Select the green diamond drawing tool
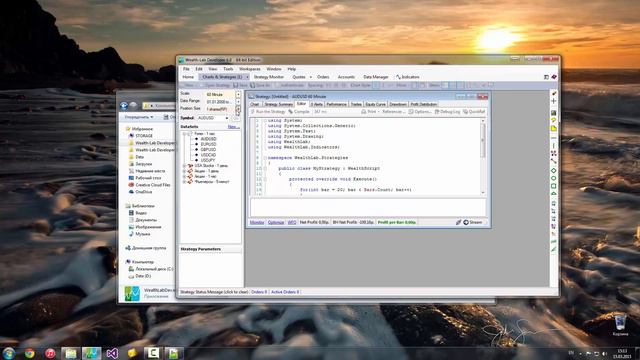The height and width of the screenshot is (360, 640). [553, 171]
